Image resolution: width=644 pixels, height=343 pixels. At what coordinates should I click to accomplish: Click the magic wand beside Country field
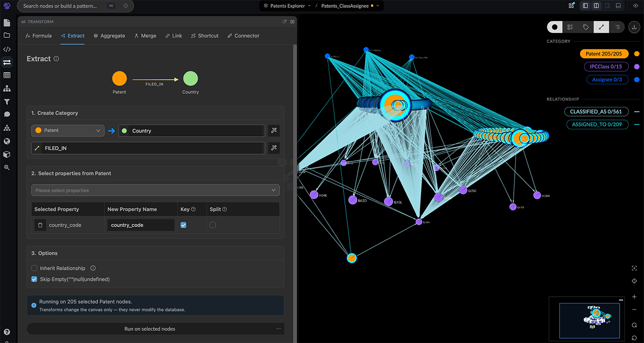point(274,131)
